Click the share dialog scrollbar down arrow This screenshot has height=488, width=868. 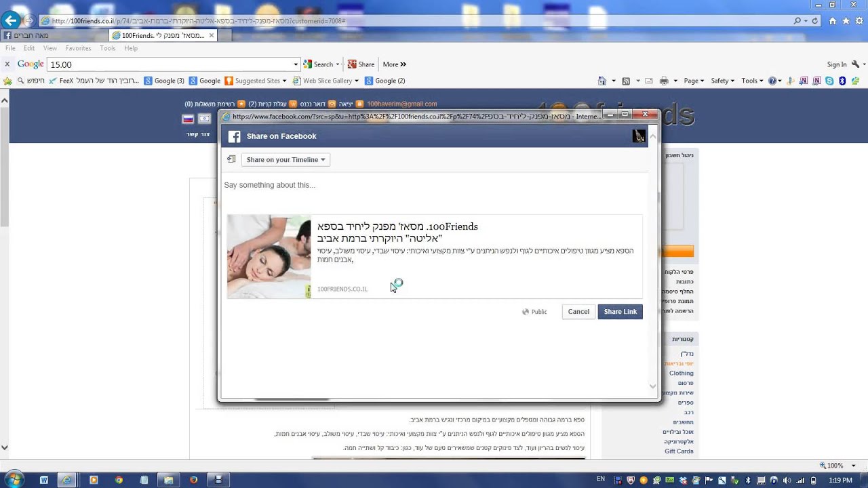pos(652,386)
